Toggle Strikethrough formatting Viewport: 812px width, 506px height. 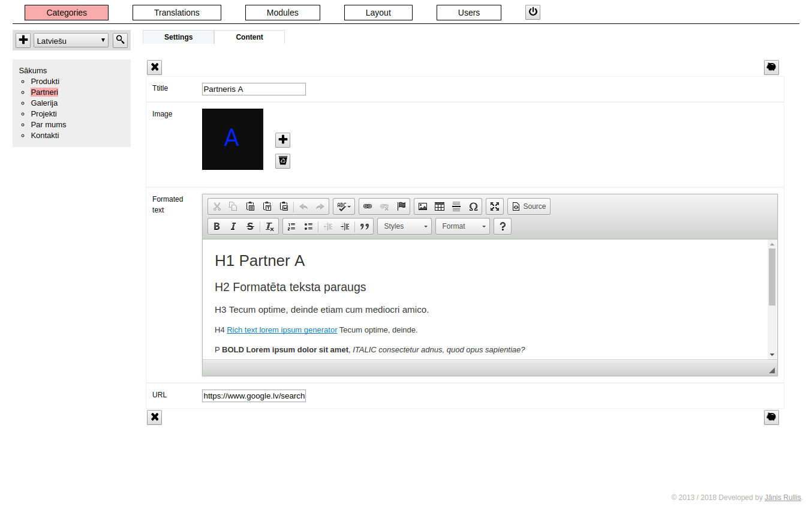pyautogui.click(x=250, y=226)
